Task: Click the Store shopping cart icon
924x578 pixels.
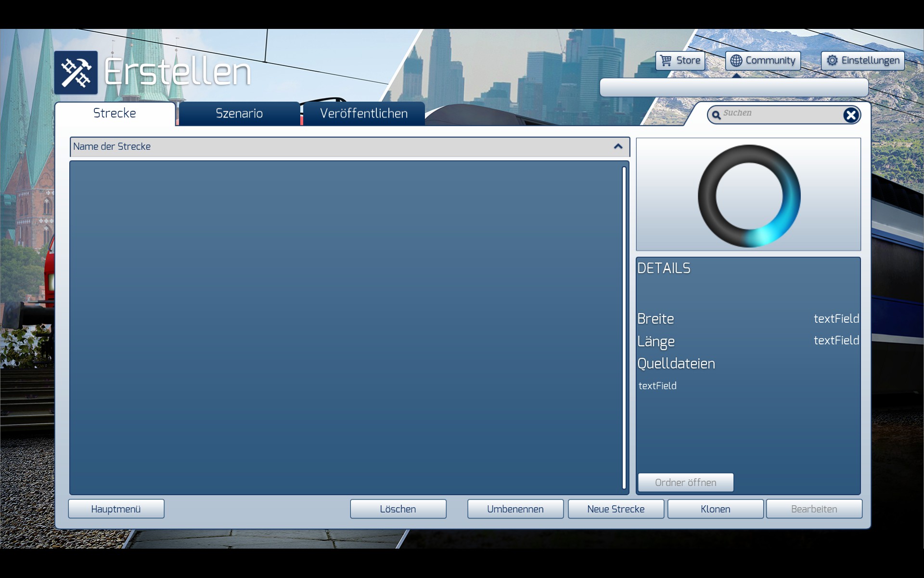Action: [666, 61]
